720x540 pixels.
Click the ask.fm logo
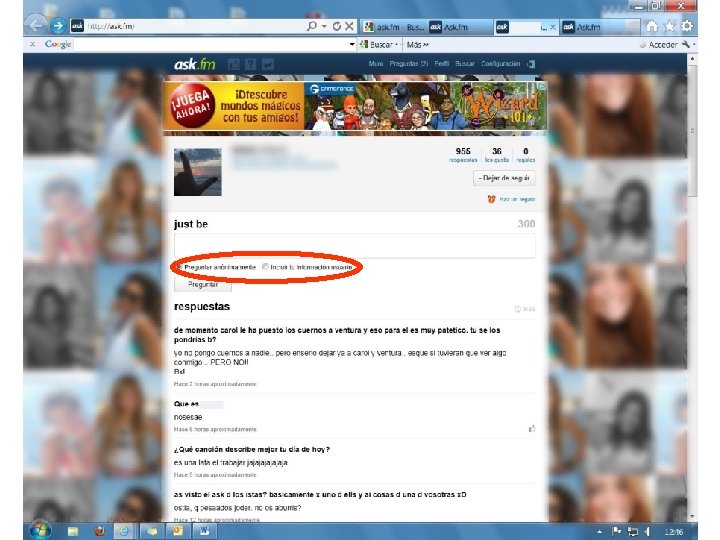pos(195,64)
